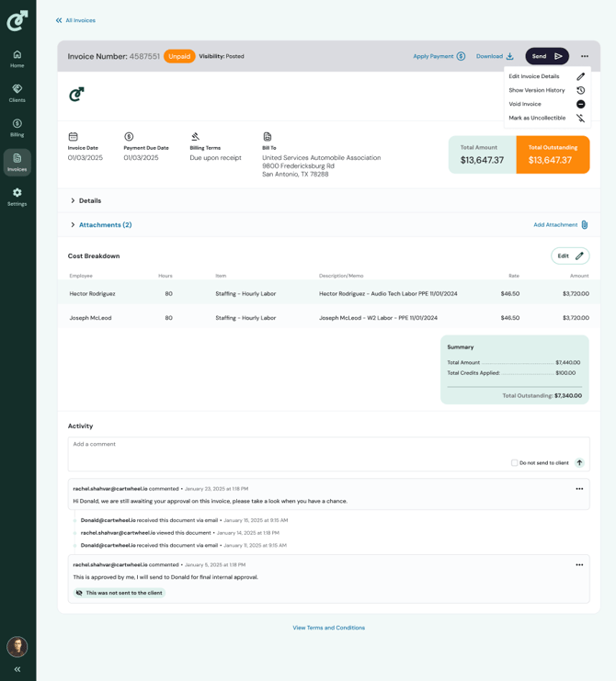Go to Clients in sidebar
Image resolution: width=616 pixels, height=681 pixels.
17,93
